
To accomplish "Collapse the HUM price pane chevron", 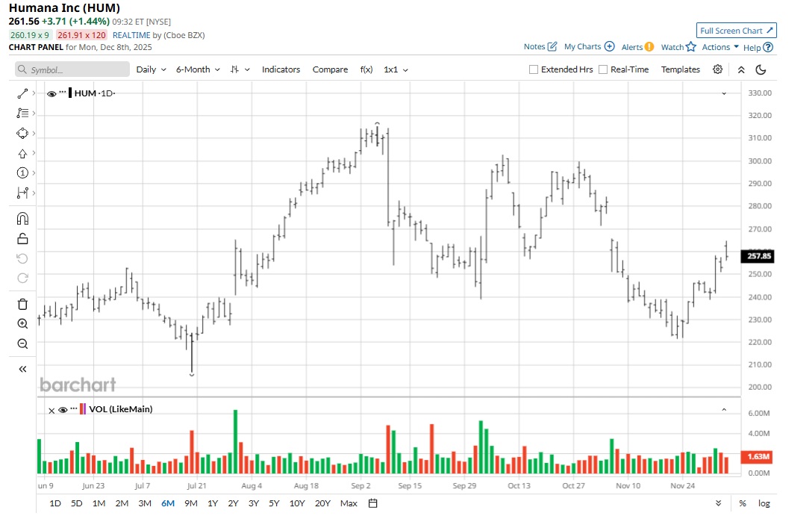I will click(724, 93).
